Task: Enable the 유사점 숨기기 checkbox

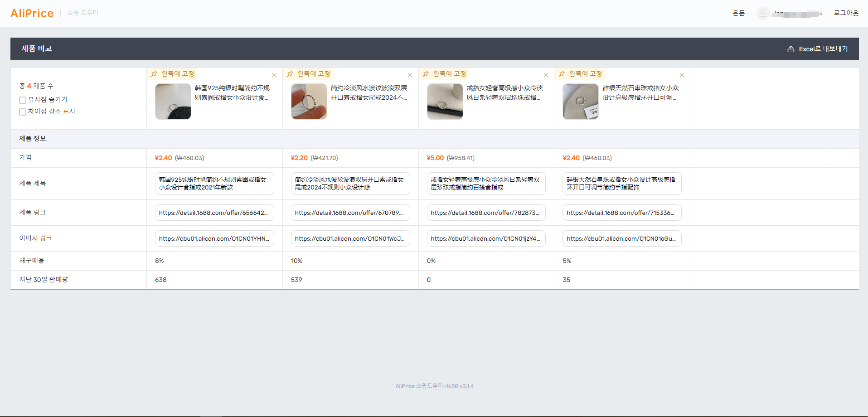Action: click(x=23, y=100)
